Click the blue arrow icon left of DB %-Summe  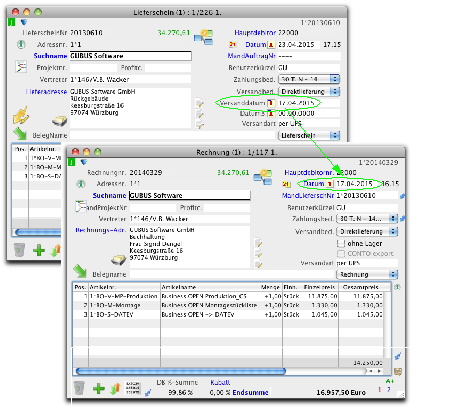click(148, 393)
